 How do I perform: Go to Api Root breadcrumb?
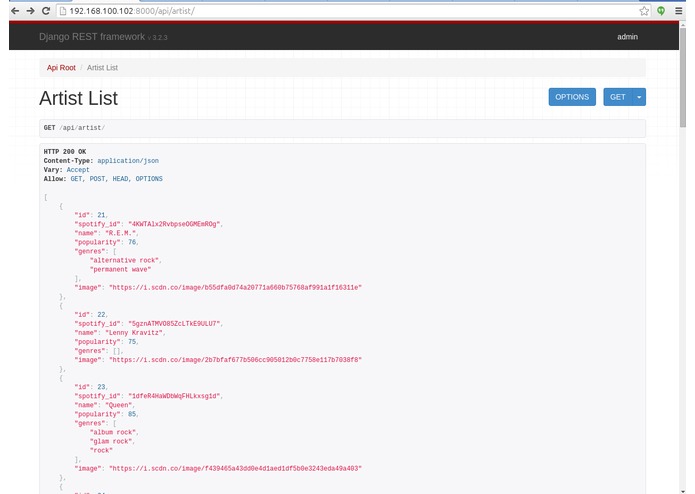point(61,68)
